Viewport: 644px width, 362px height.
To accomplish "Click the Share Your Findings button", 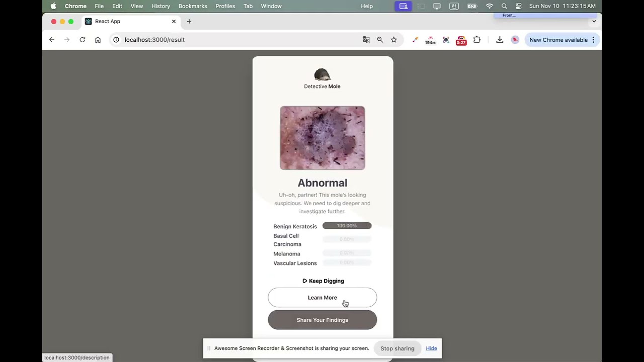I will point(322,320).
